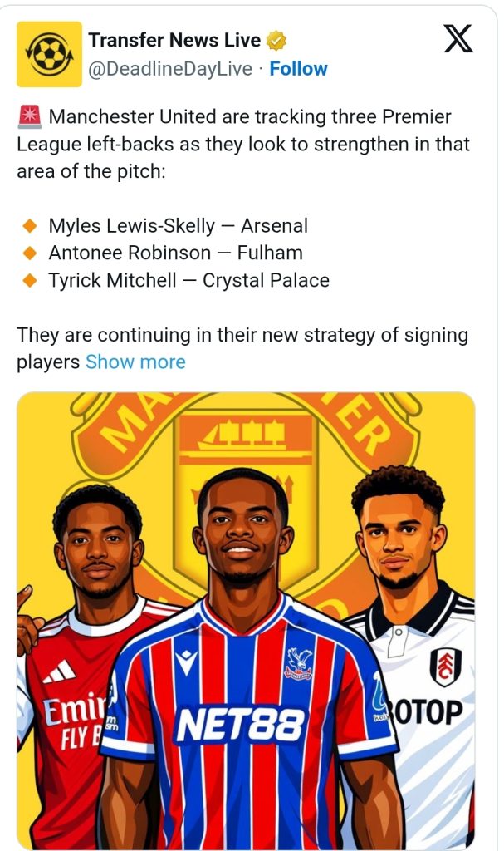
Task: Click the 'Myles Lewis-Skelly — Arsenal' text line
Action: (178, 225)
